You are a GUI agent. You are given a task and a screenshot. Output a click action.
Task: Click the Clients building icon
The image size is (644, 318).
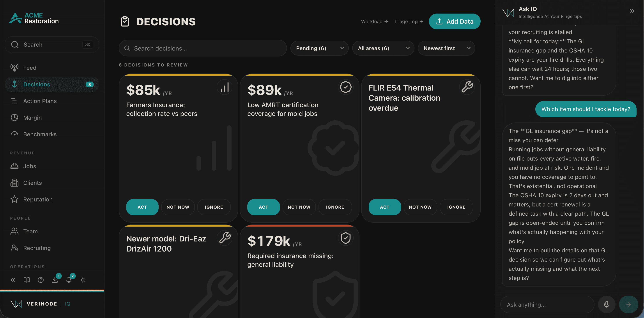click(14, 183)
